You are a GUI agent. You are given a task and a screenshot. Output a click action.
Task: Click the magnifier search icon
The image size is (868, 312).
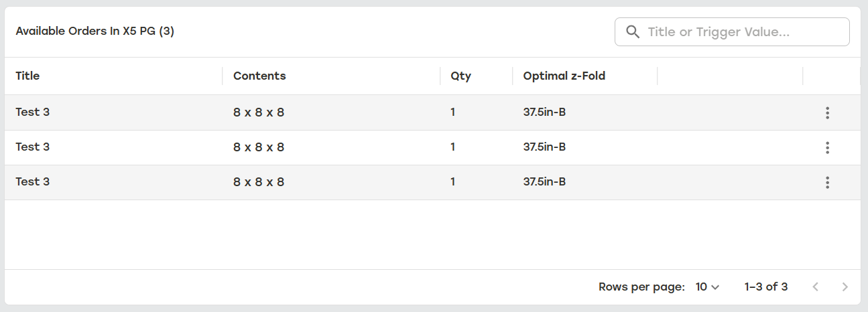coord(632,31)
